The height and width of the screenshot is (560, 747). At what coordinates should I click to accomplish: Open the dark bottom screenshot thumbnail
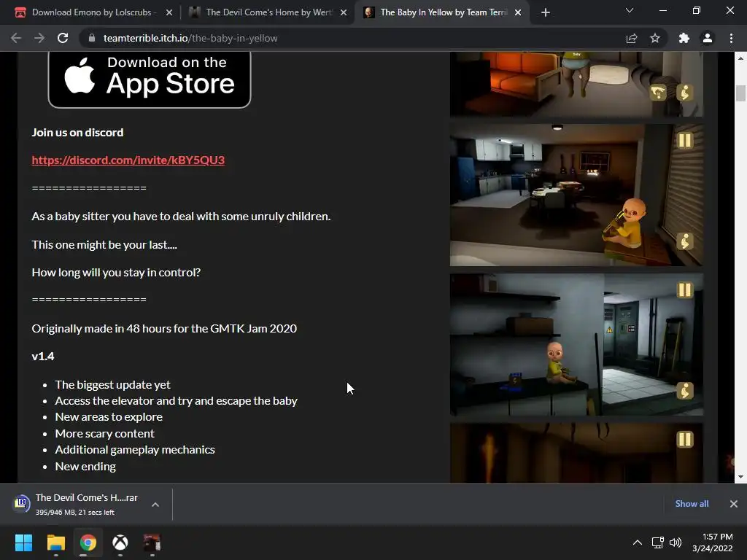576,453
